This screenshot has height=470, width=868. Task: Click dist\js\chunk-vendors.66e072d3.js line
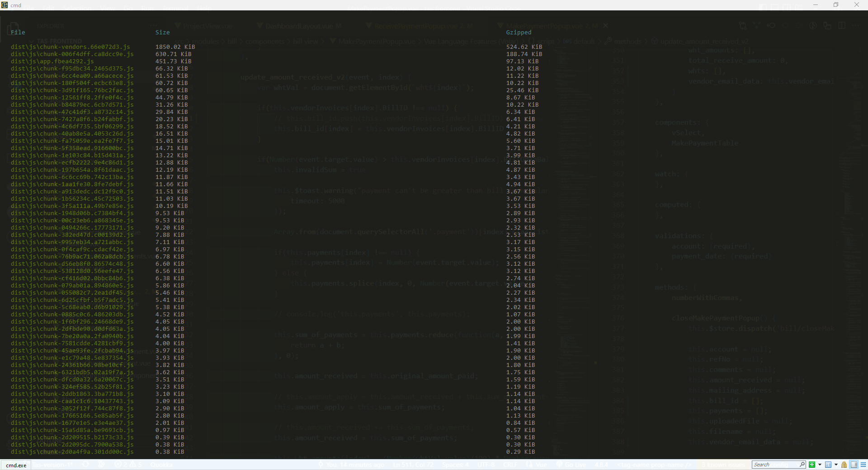pyautogui.click(x=71, y=47)
